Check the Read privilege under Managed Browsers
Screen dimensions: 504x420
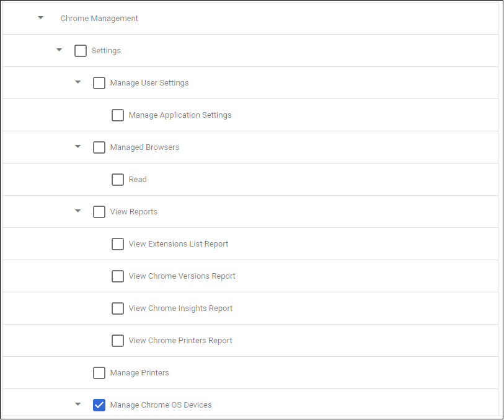pos(118,179)
